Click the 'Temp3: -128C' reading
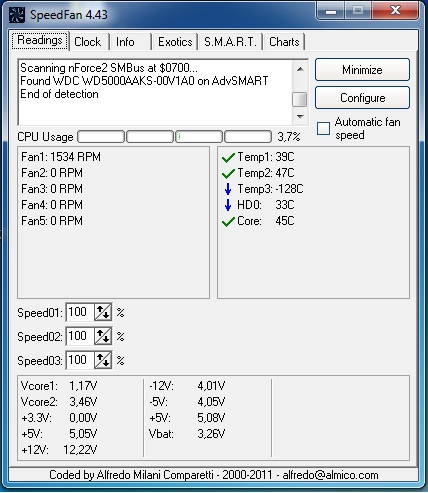 tap(270, 189)
